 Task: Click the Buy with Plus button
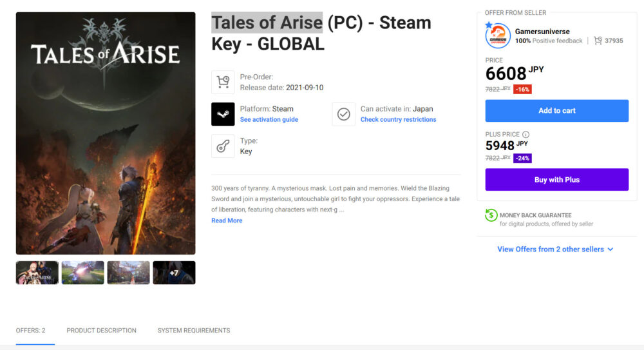pos(556,180)
